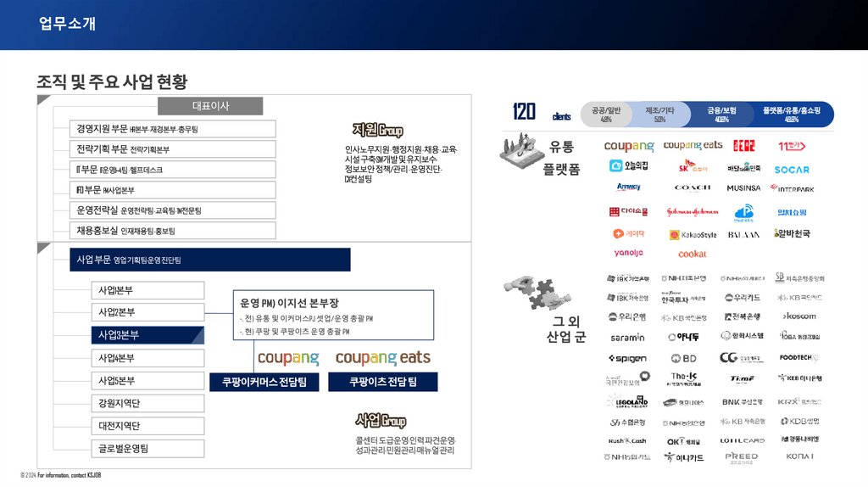
Task: Select the 사업2본부 box
Action: 147,312
